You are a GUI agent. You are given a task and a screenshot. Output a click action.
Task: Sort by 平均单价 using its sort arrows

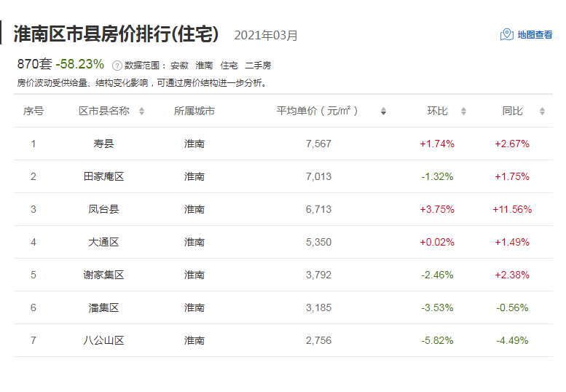(383, 111)
